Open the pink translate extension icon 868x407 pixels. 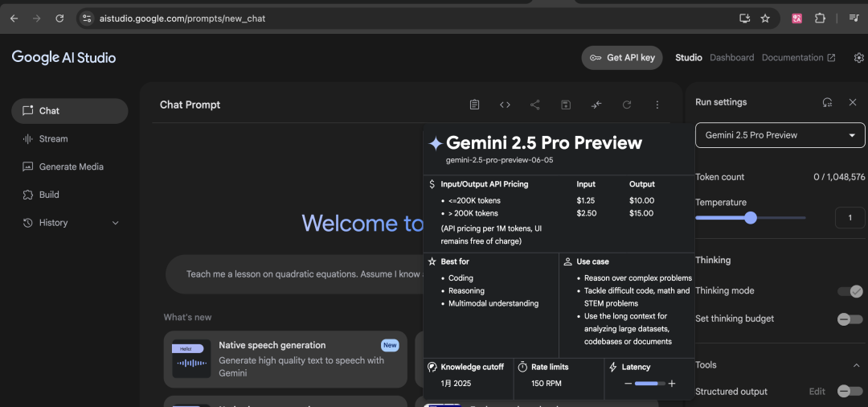coord(797,18)
